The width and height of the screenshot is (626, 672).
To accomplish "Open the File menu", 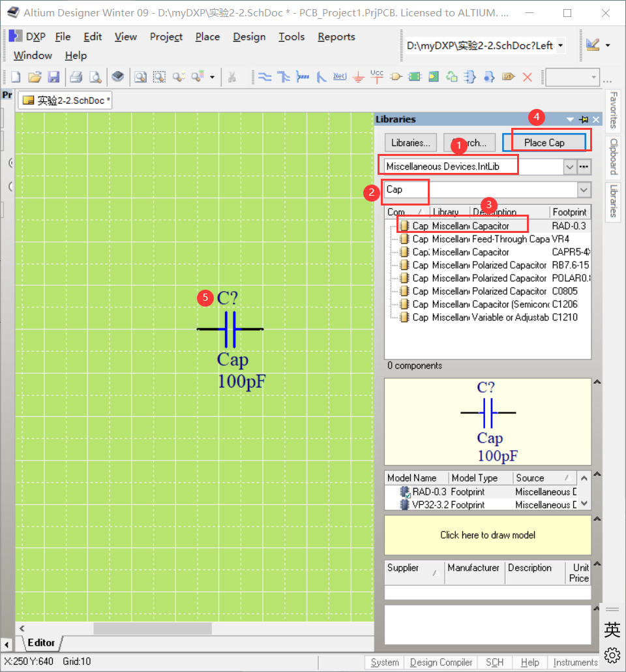I will [x=63, y=37].
